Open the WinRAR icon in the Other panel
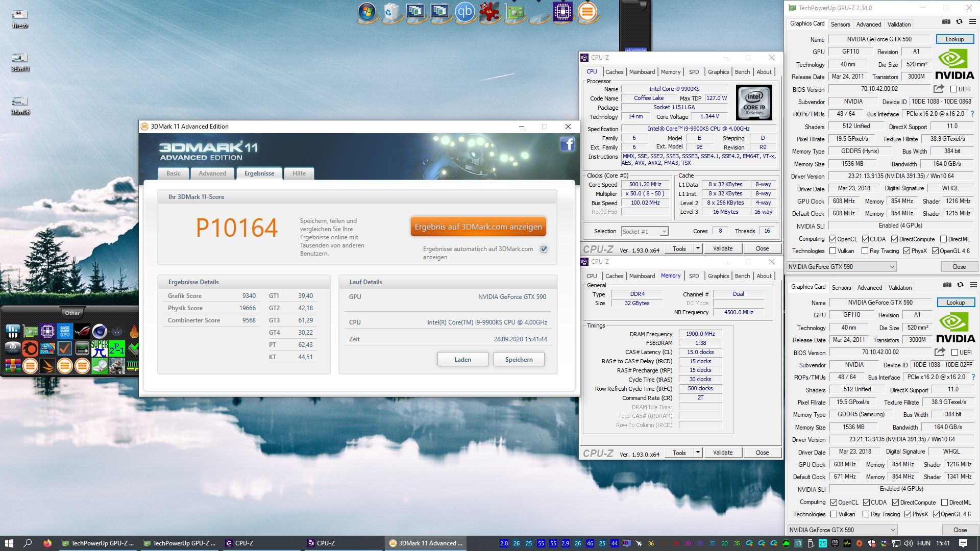 coord(13,366)
